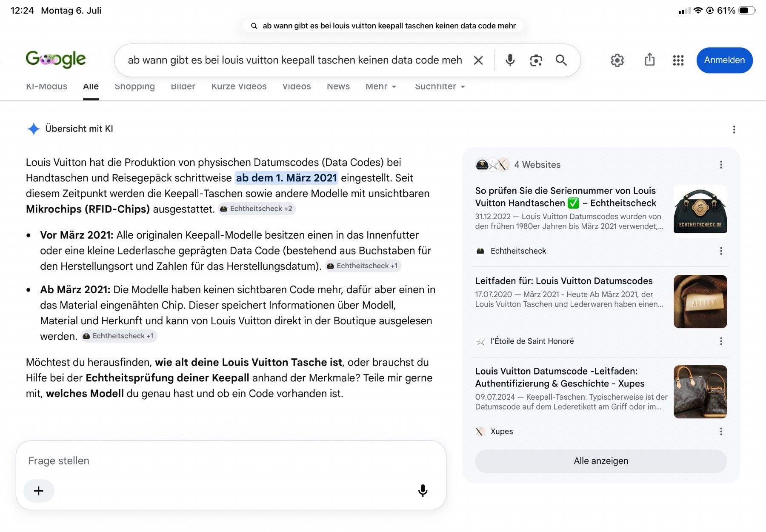Clear the search query with the X icon
Screen dimensions: 766x532
click(x=478, y=60)
